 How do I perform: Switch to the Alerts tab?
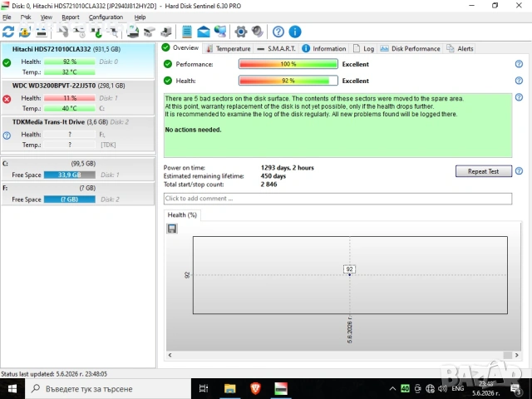point(460,48)
